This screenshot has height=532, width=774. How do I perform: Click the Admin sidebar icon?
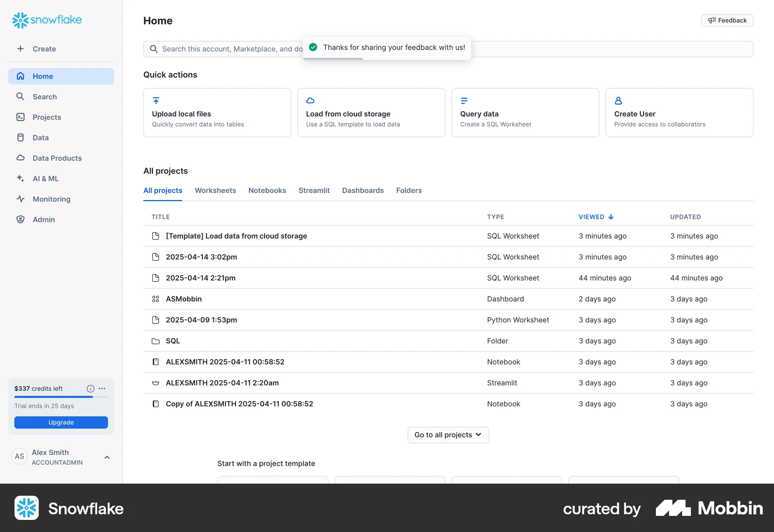tap(20, 219)
